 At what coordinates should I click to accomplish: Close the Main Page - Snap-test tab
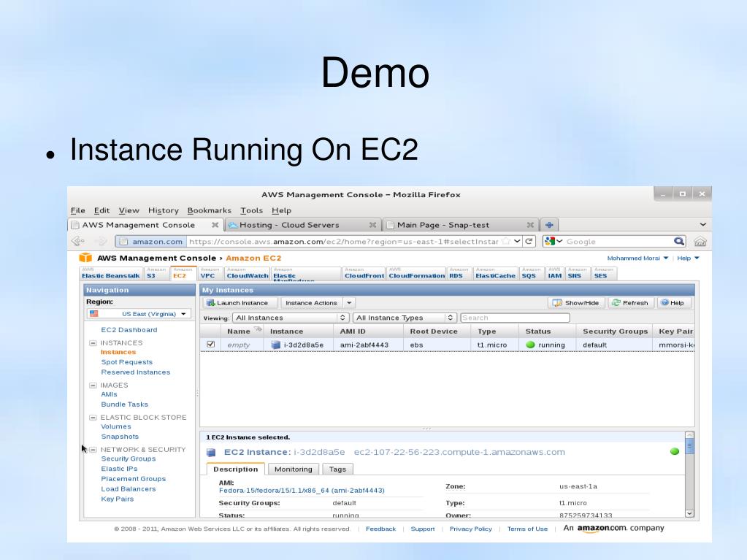pyautogui.click(x=529, y=225)
